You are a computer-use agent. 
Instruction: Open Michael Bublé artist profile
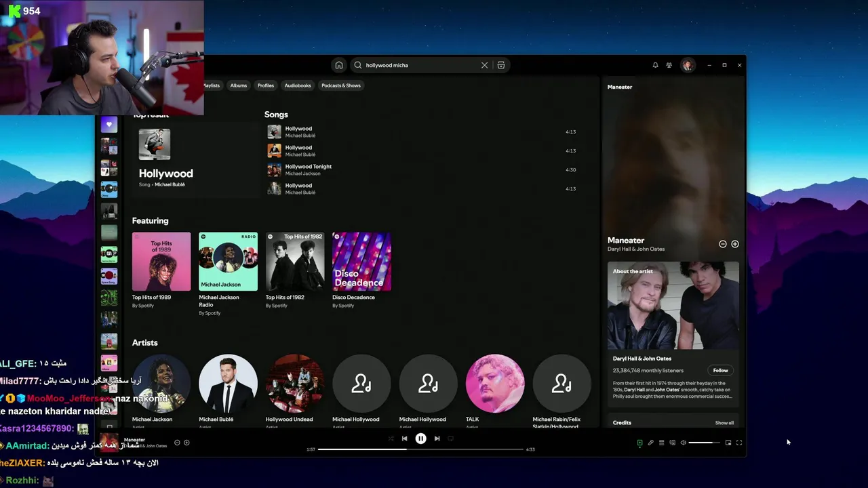228,384
